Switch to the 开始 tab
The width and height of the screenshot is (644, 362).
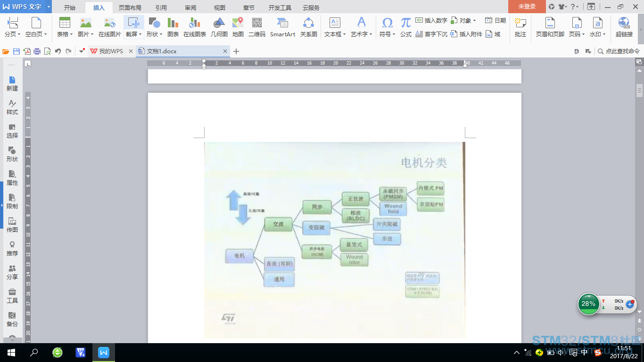tap(69, 8)
